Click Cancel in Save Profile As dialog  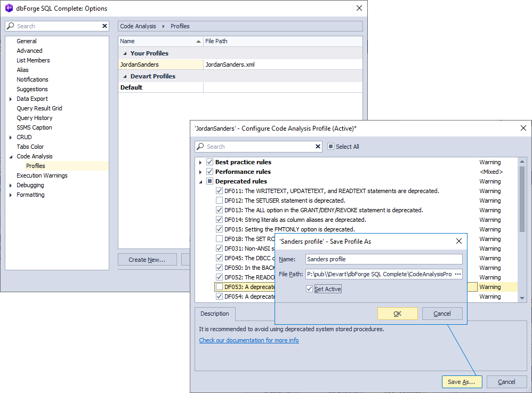point(442,314)
